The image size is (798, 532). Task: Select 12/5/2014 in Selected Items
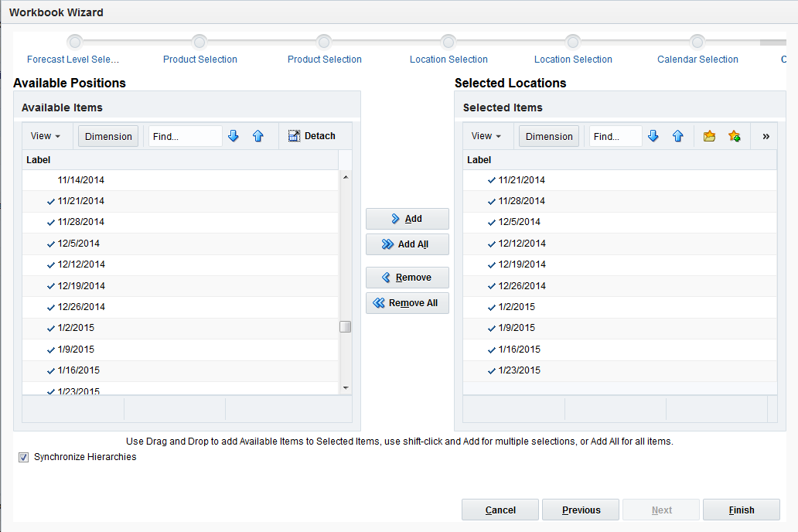tap(620, 223)
